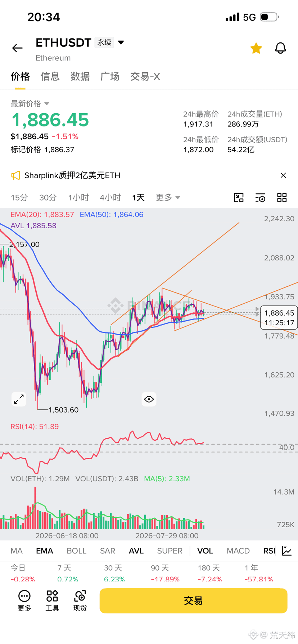Toggle the VOL sub-indicator
The width and height of the screenshot is (298, 644).
(x=205, y=551)
